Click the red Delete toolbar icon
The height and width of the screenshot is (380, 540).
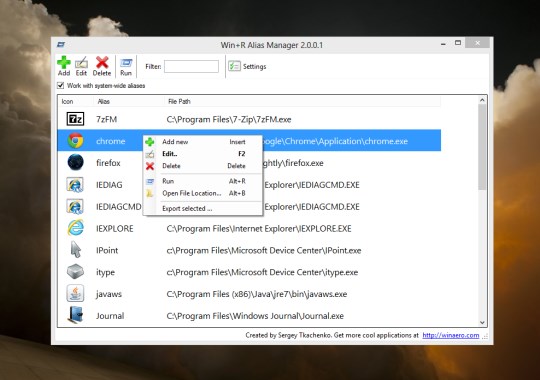102,62
